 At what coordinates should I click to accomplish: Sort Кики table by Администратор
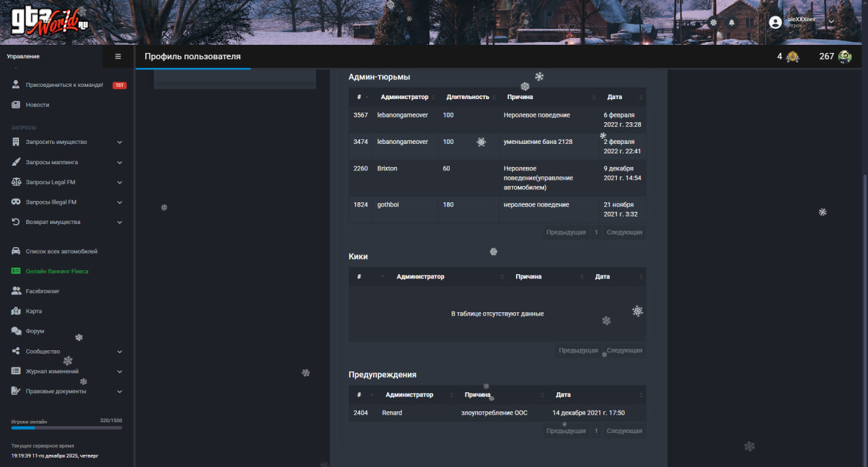[448, 276]
